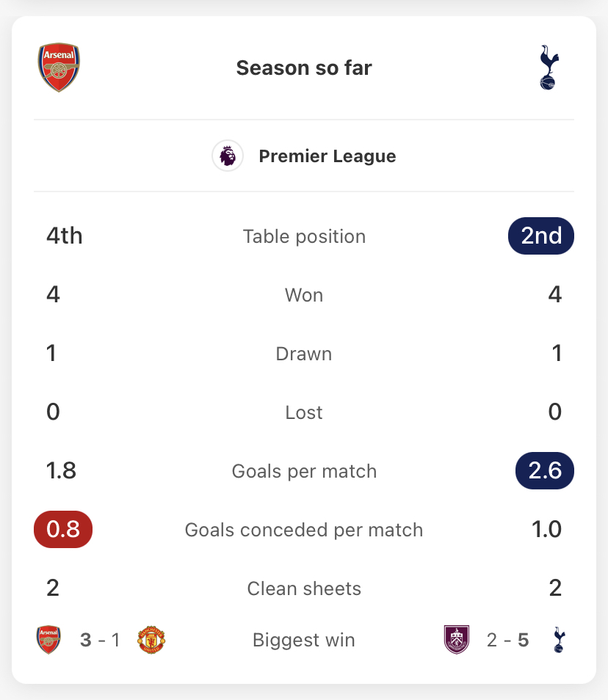Click the Clean sheets row label
The image size is (608, 700).
[304, 588]
